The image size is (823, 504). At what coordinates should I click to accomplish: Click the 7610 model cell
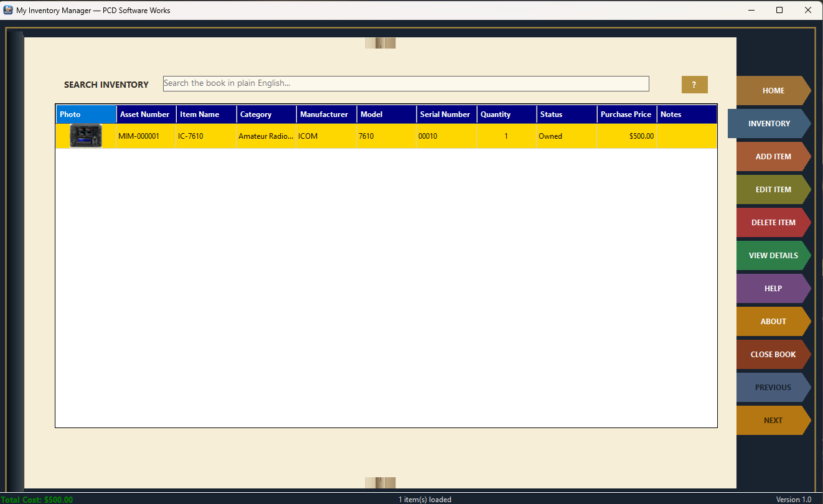point(387,136)
